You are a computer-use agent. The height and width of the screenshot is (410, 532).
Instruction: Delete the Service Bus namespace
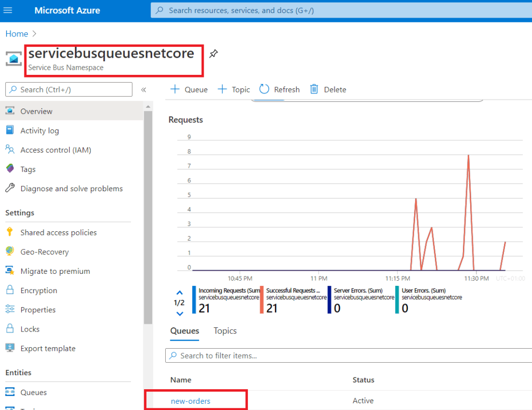pos(328,89)
